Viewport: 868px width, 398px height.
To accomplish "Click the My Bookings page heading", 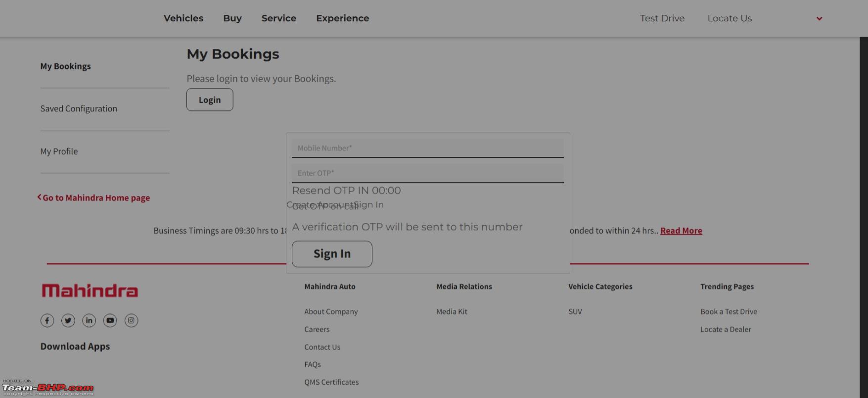I will point(233,54).
